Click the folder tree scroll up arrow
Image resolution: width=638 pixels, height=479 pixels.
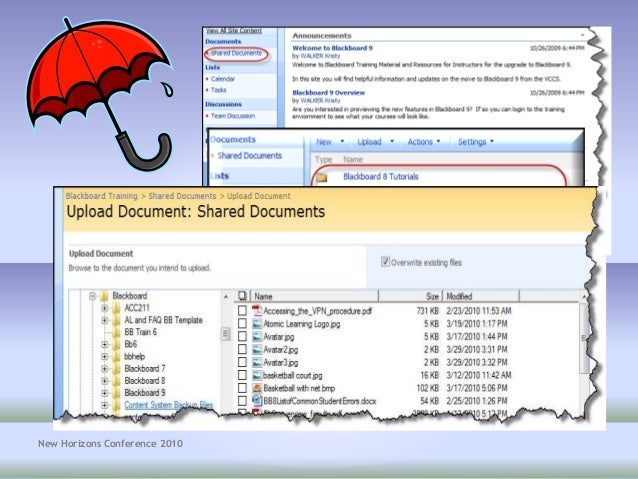tap(226, 297)
